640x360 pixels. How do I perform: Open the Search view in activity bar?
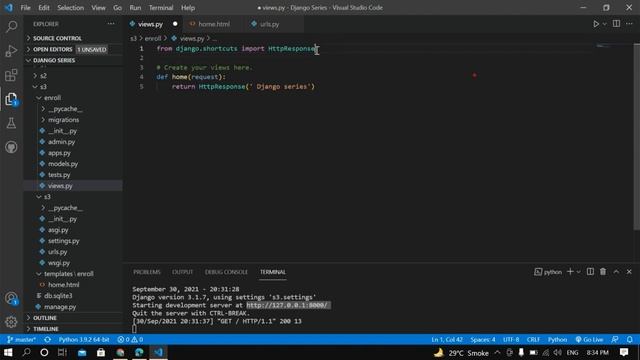point(11,27)
